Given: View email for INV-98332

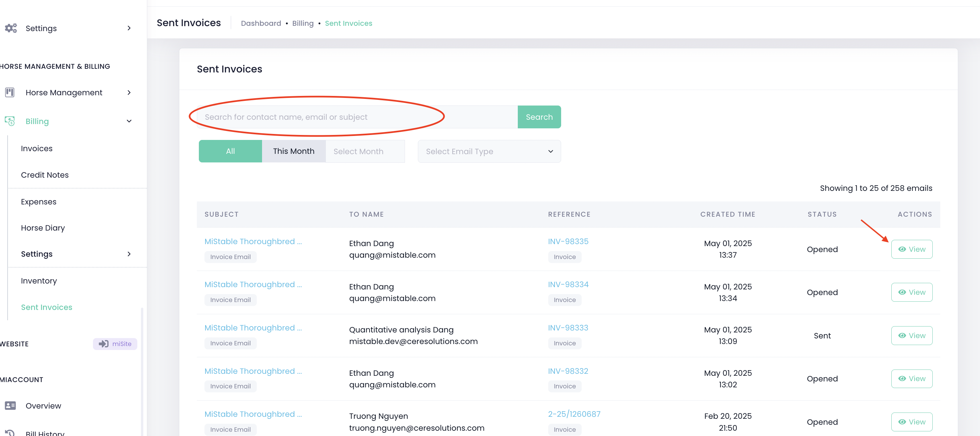Looking at the screenshot, I should 912,378.
